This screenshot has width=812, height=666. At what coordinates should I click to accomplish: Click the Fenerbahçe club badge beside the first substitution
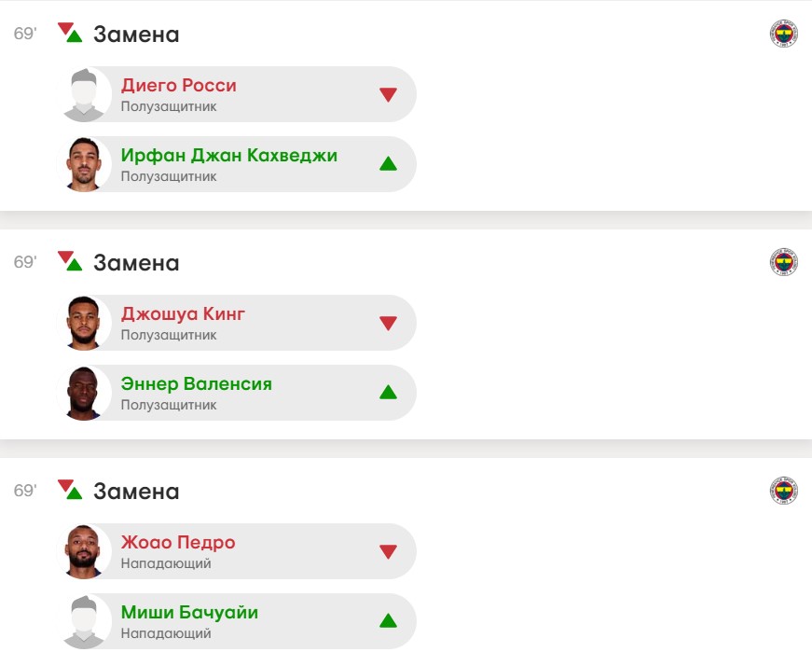(x=783, y=35)
